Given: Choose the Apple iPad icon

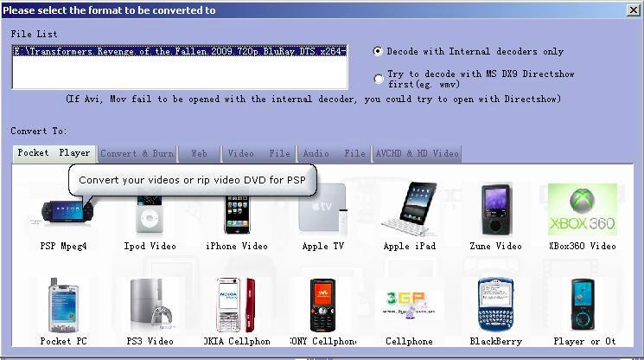Looking at the screenshot, I should tap(409, 209).
